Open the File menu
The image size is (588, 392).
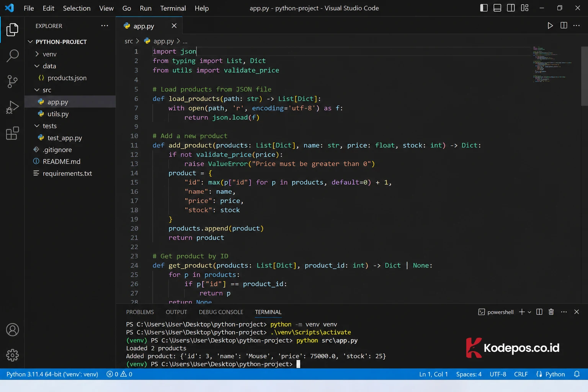click(29, 8)
